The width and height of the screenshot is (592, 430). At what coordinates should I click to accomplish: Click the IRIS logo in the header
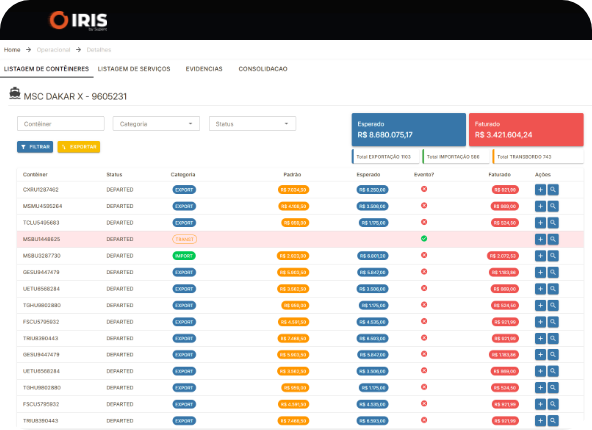(x=79, y=20)
